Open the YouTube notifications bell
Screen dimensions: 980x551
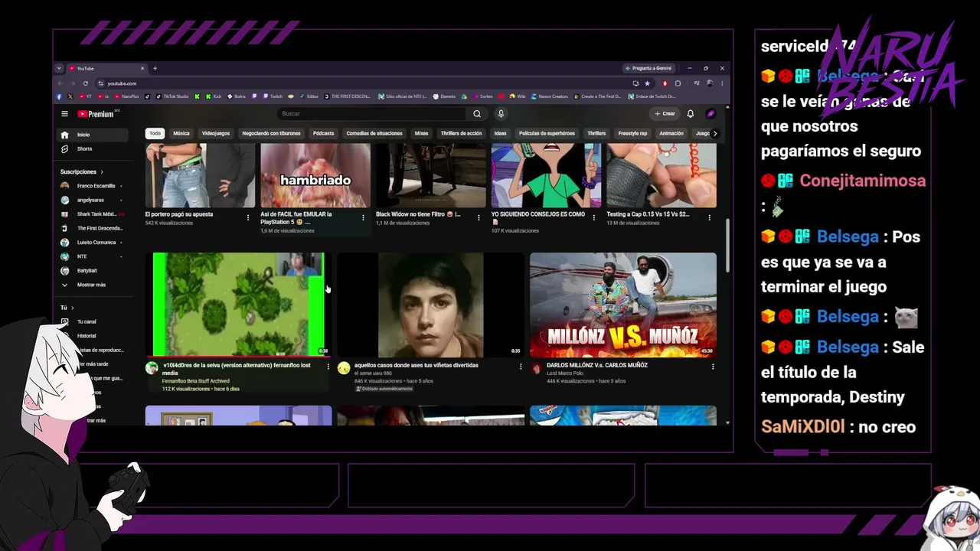pos(690,114)
